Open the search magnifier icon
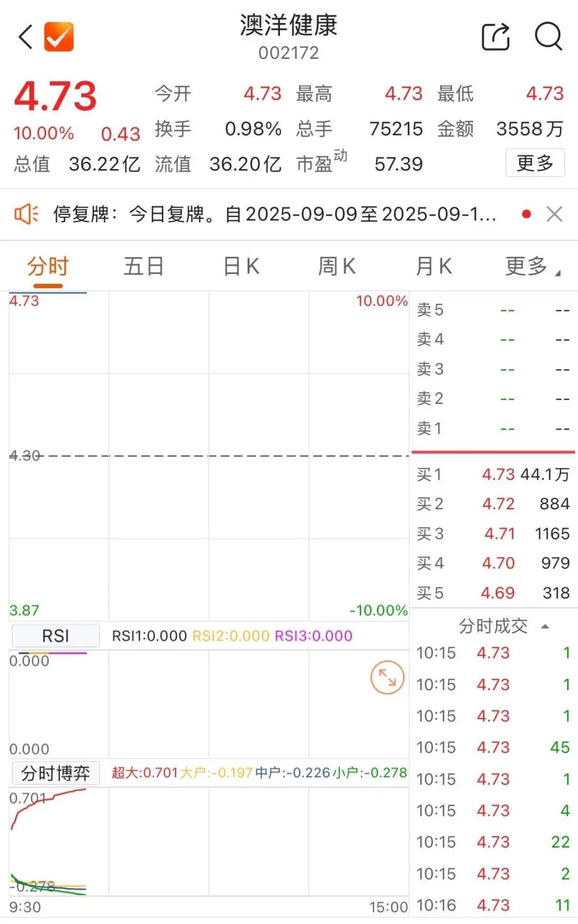The image size is (578, 924). [x=549, y=37]
